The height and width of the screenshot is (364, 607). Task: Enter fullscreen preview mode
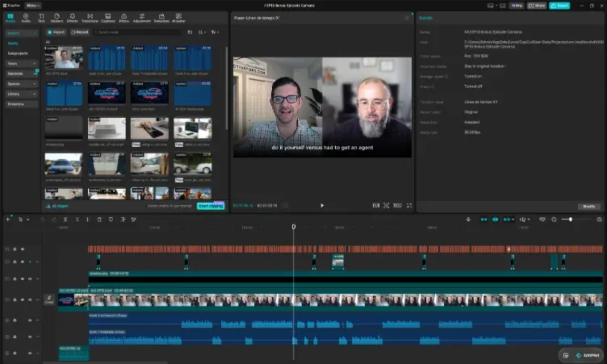pos(409,206)
